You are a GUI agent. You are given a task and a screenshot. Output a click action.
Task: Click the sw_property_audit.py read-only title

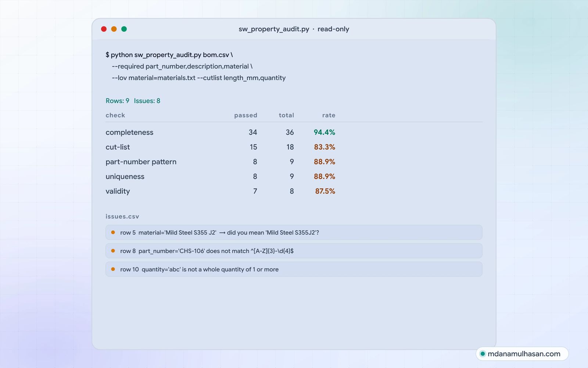pos(294,29)
